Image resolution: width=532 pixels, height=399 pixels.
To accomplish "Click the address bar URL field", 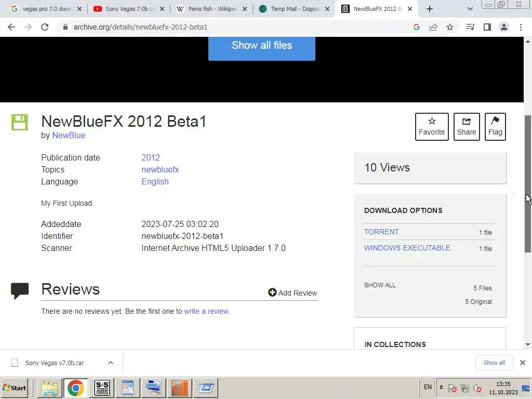I will [x=234, y=27].
